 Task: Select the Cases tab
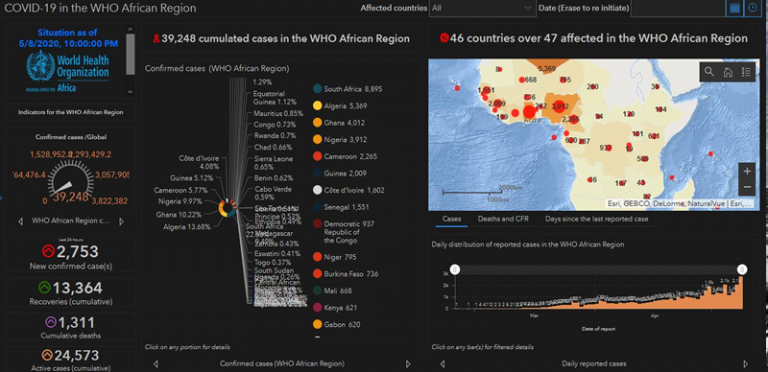tap(451, 219)
